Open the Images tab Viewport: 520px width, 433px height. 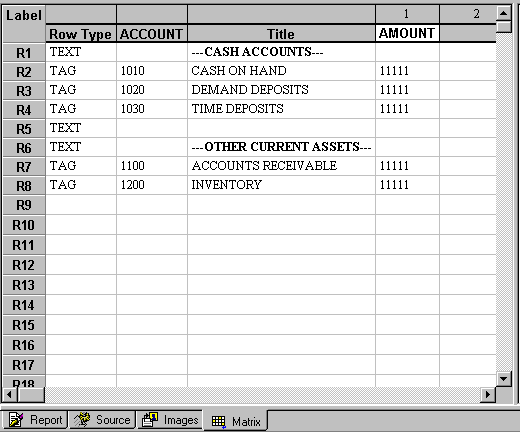coord(170,420)
